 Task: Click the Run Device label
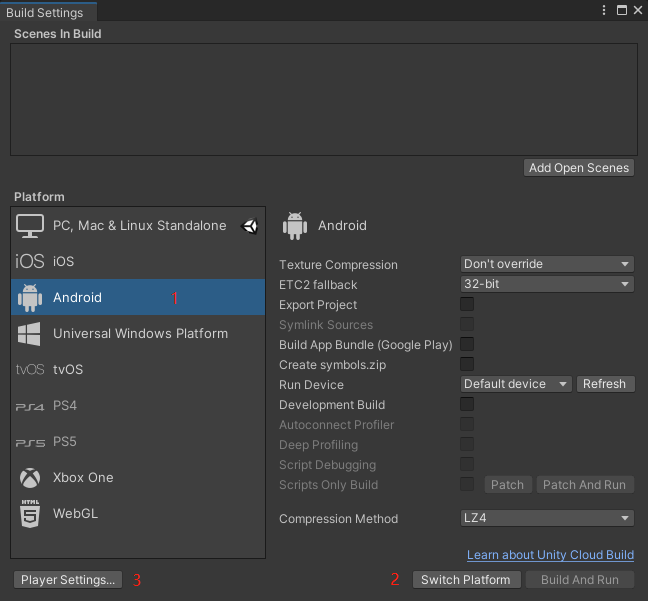tap(311, 385)
